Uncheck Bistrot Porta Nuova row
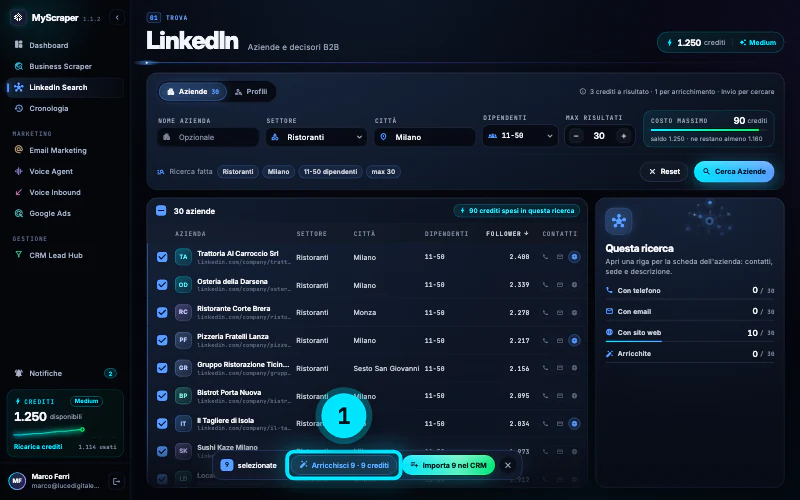 (162, 396)
